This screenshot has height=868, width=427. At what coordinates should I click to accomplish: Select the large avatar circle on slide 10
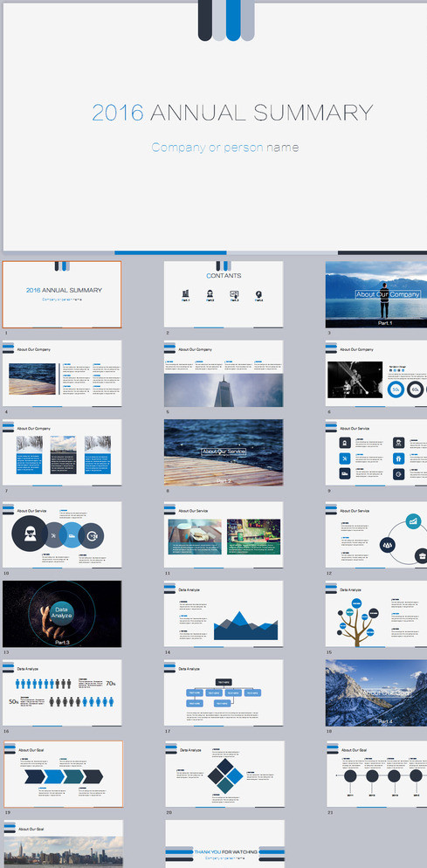point(30,534)
